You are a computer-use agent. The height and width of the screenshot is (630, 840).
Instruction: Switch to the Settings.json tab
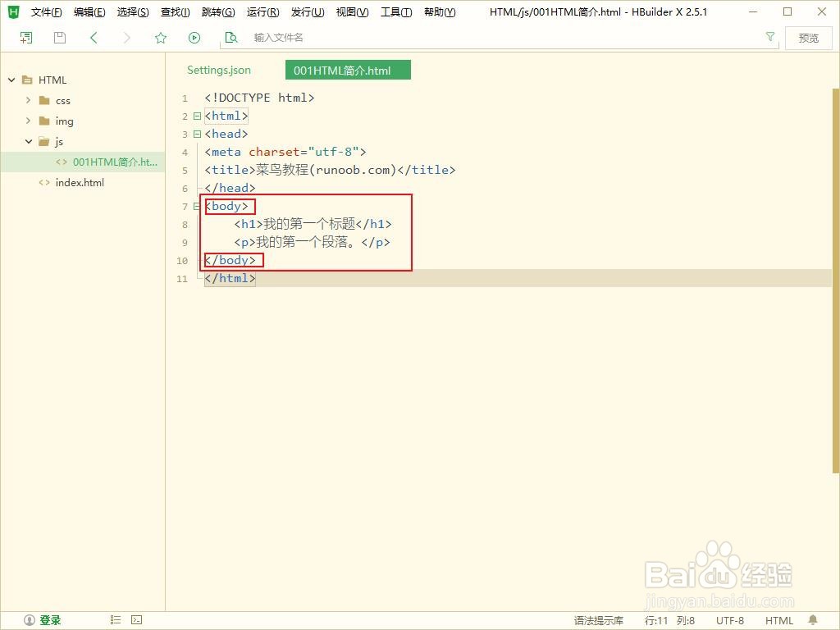coord(218,71)
